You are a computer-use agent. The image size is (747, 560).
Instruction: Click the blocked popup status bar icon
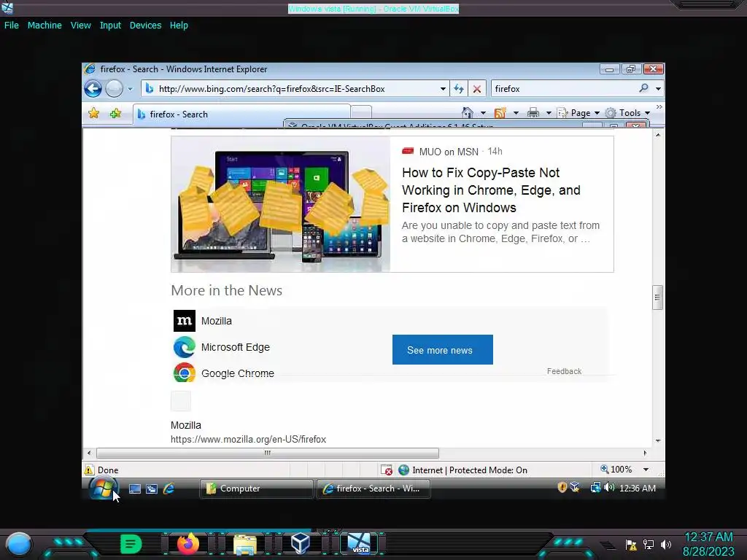tap(387, 470)
